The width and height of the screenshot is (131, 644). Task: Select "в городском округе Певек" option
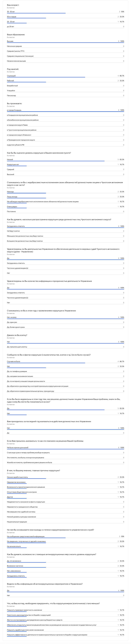(x=17, y=125)
